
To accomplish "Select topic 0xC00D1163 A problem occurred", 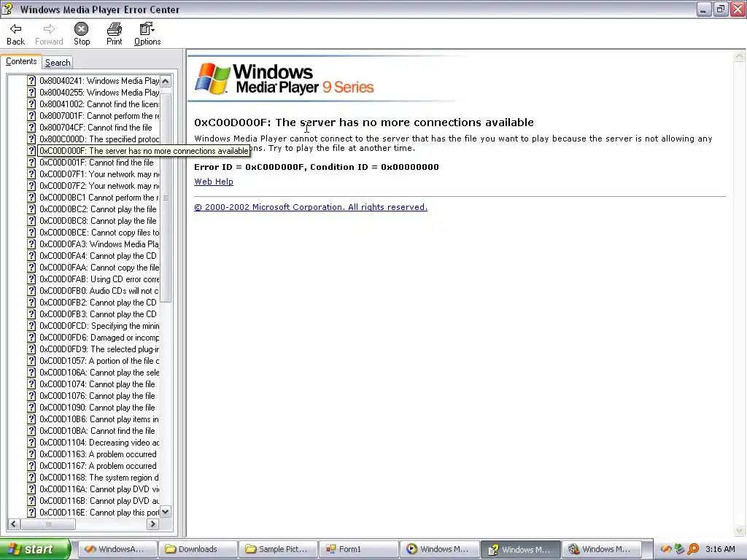I will coord(98,454).
